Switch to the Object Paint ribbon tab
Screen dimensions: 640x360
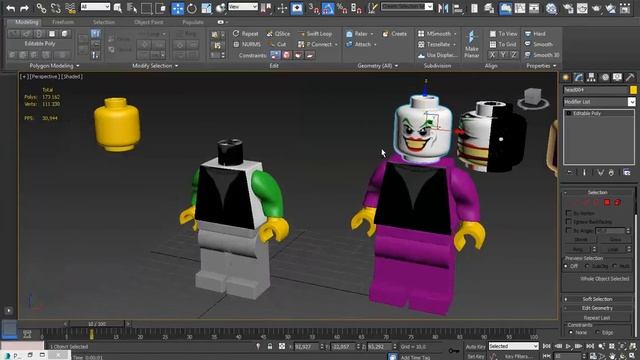click(x=149, y=22)
